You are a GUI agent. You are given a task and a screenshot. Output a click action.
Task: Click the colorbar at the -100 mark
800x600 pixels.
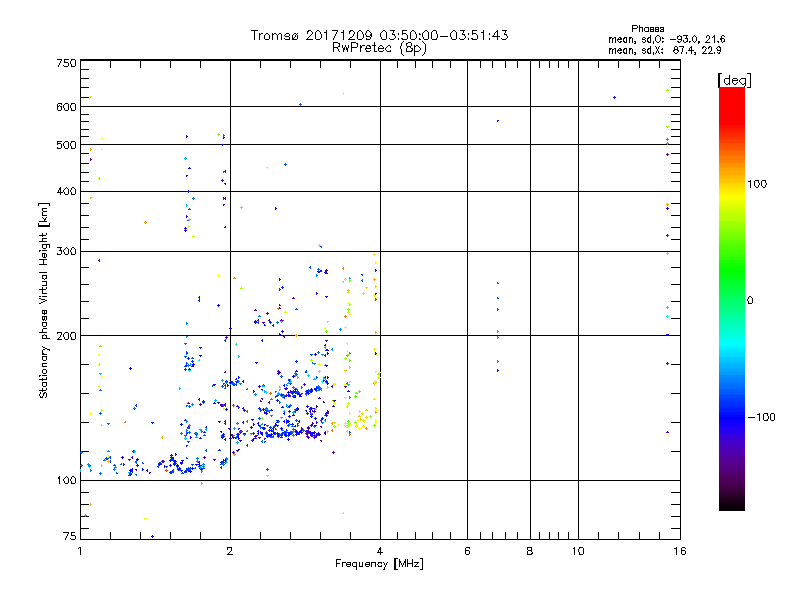[732, 417]
